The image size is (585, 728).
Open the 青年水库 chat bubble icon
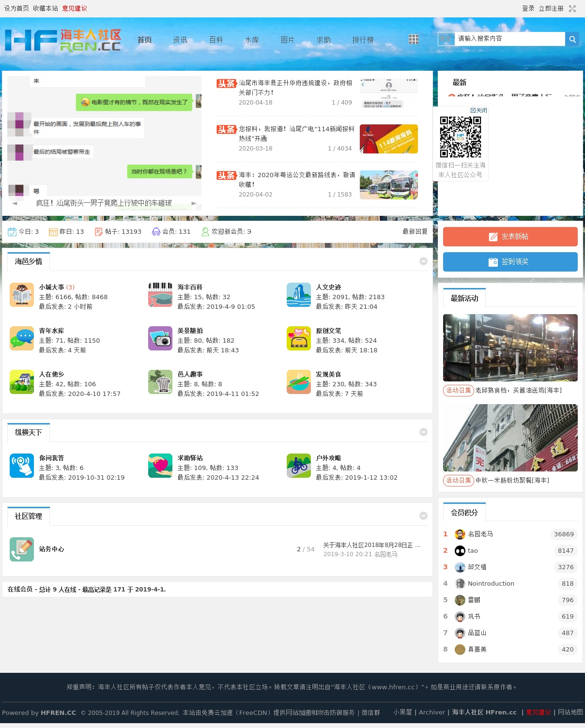tap(22, 338)
